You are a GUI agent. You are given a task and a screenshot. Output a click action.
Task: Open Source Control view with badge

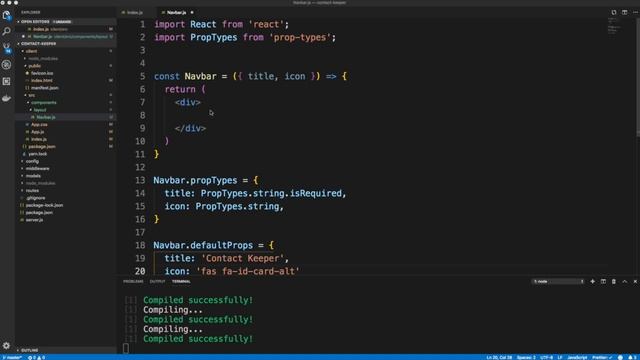pos(7,48)
